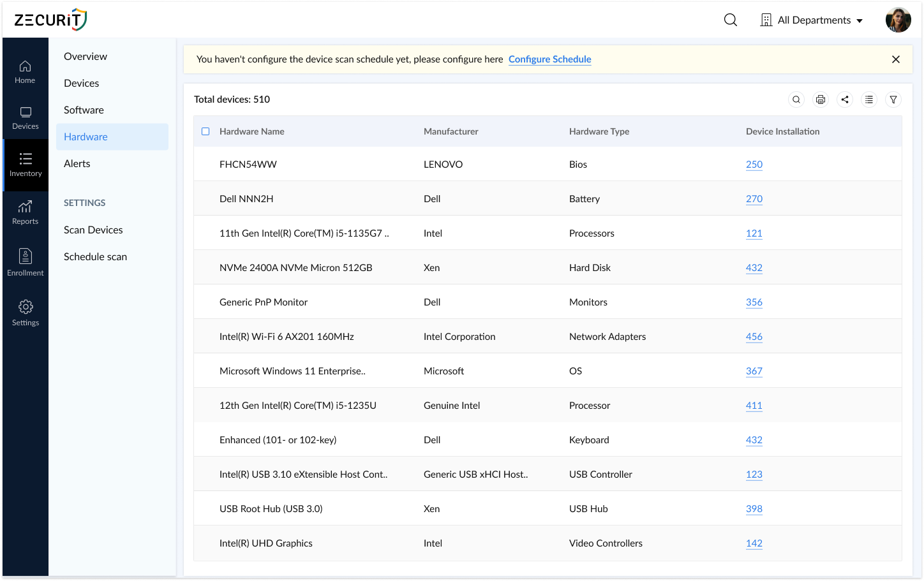This screenshot has height=581, width=924.
Task: Open Scan Devices settings
Action: click(x=93, y=230)
